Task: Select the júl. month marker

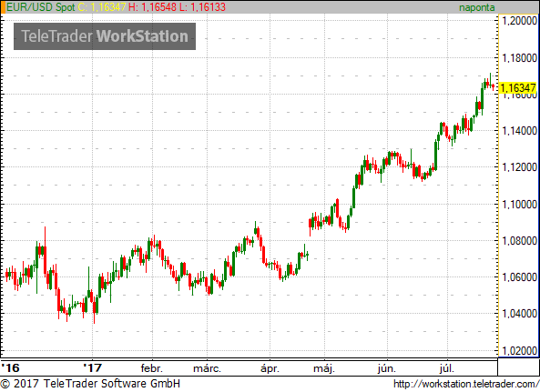Action: point(447,368)
